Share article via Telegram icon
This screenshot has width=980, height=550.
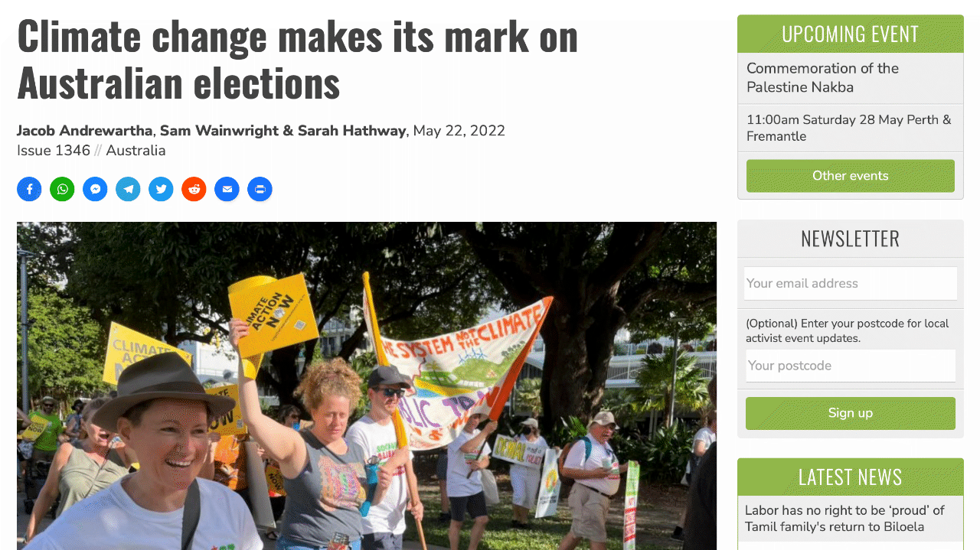click(128, 189)
